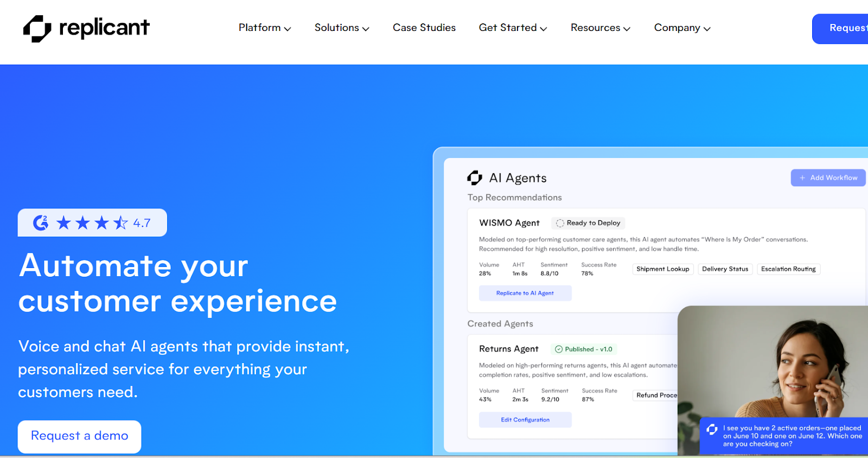This screenshot has height=458, width=868.
Task: Go to Case Studies page
Action: 424,28
